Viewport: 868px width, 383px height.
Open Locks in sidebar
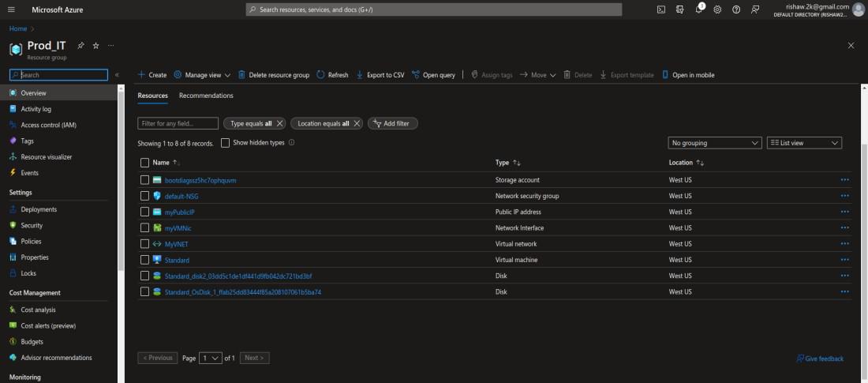coord(28,273)
